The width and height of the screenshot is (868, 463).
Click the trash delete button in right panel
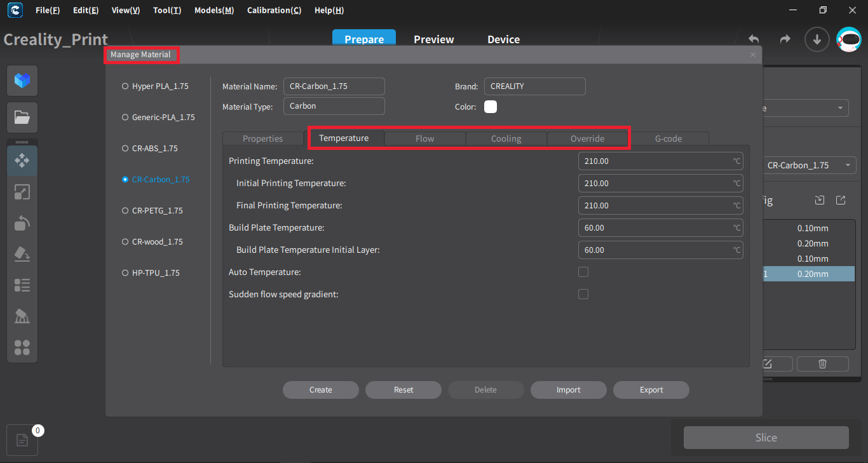(x=823, y=364)
